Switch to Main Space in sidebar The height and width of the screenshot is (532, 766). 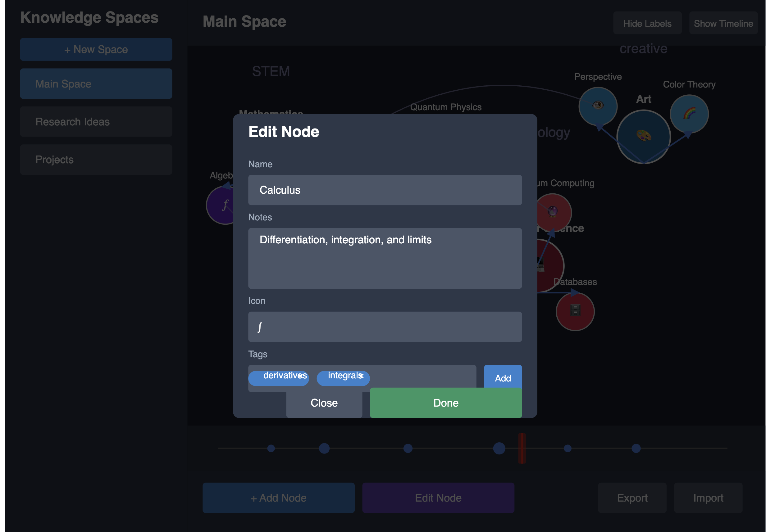pos(96,84)
